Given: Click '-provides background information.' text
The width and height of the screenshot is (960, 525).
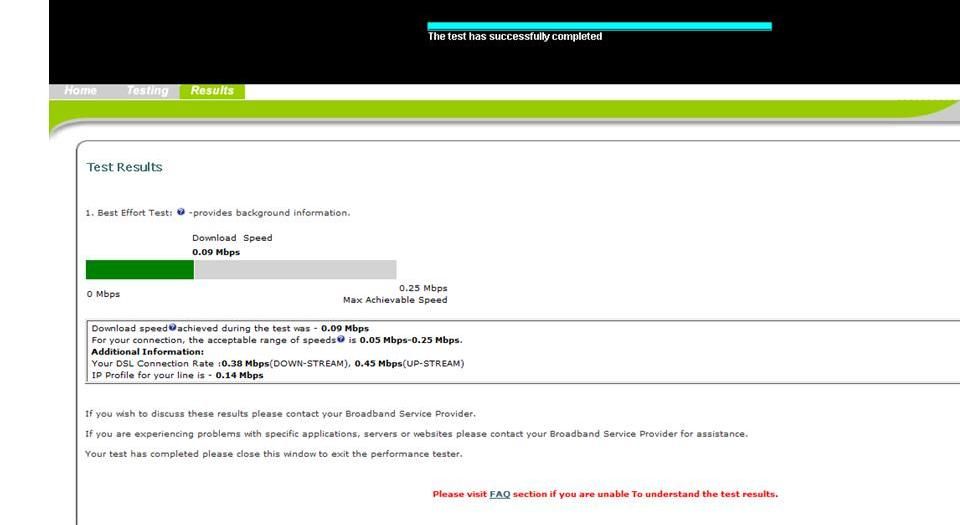Looking at the screenshot, I should pos(269,213).
